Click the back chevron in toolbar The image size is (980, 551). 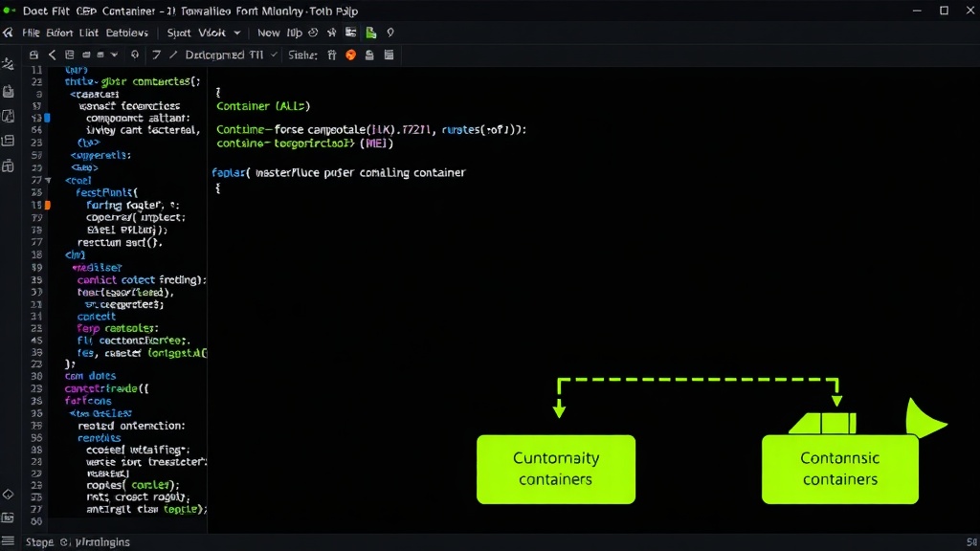(52, 55)
